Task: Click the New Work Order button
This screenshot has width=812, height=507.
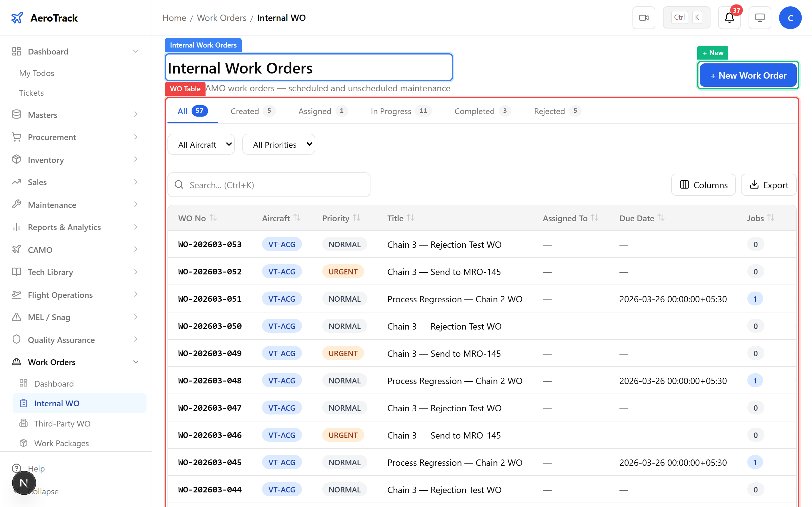Action: (x=748, y=75)
